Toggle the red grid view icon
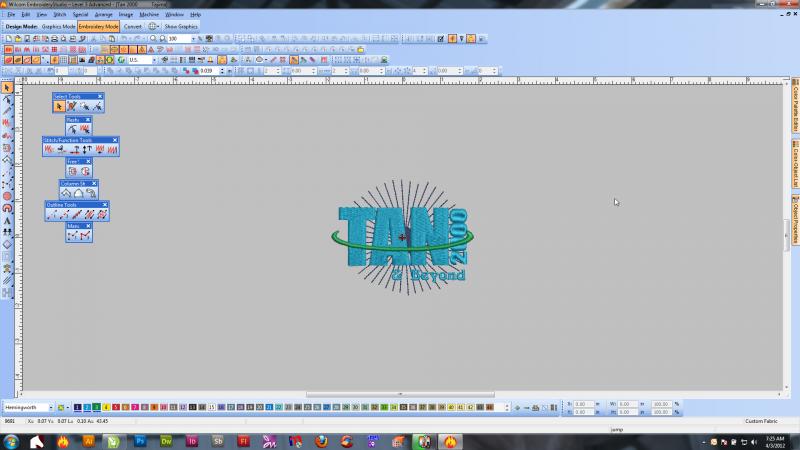Screen dimensions: 800x450 (54, 49)
